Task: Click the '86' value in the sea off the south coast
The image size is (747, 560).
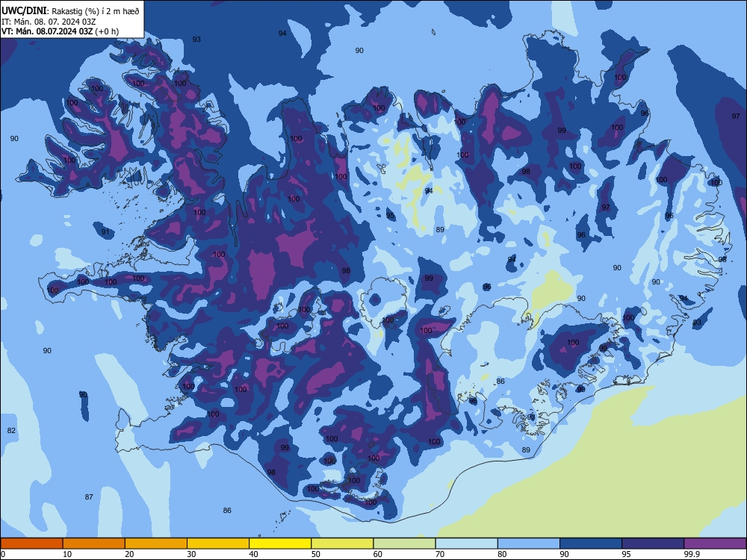Action: pyautogui.click(x=227, y=510)
